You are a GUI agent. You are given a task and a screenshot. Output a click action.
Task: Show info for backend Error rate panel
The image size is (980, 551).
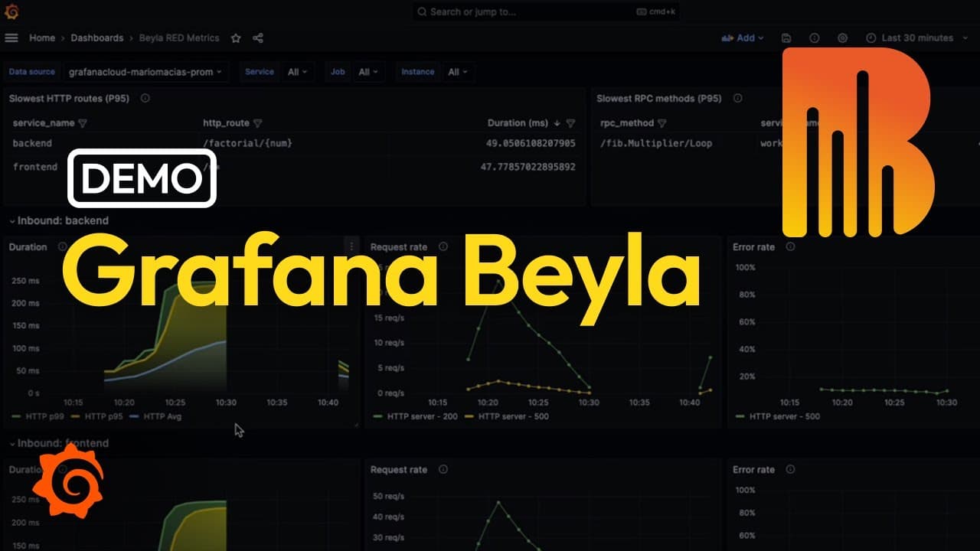[x=790, y=247]
